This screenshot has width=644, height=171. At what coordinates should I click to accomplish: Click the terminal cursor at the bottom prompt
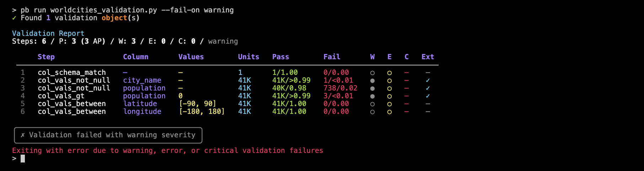(x=23, y=159)
